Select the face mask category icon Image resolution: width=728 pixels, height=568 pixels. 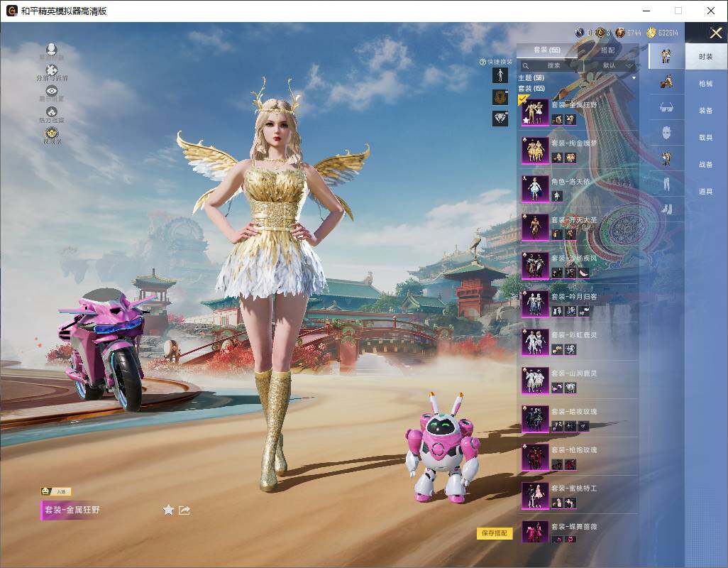pyautogui.click(x=666, y=133)
